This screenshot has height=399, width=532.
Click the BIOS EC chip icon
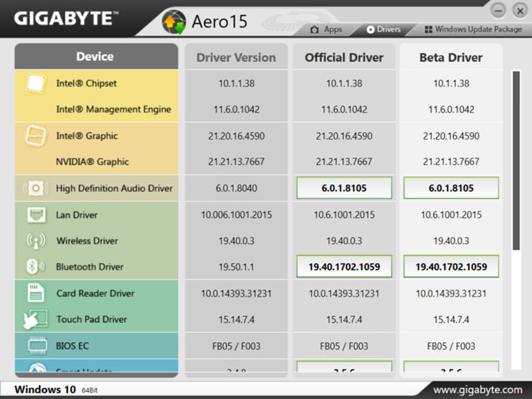point(36,346)
